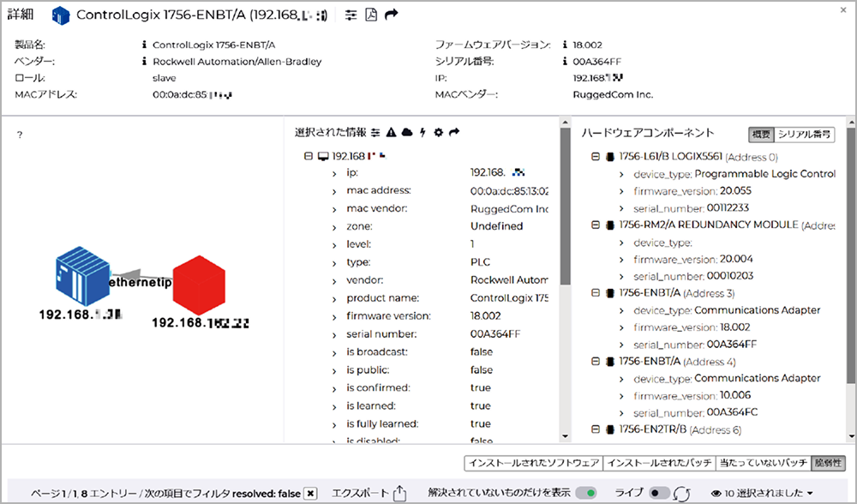The image size is (857, 504).
Task: Open the filter settings sliders icon in header
Action: [351, 15]
